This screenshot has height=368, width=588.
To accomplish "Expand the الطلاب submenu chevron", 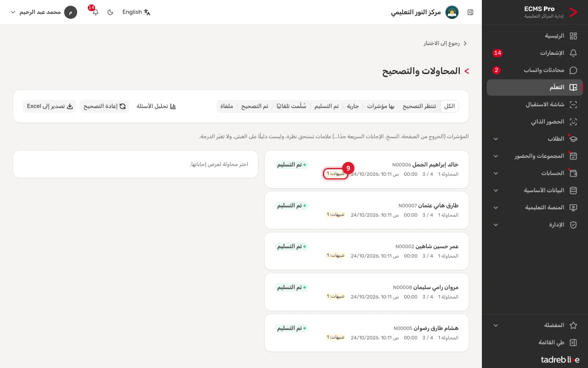I will [496, 139].
